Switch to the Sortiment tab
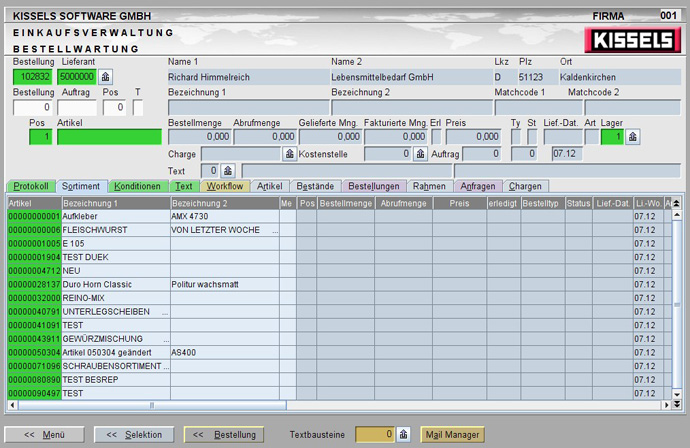The height and width of the screenshot is (448, 690). point(81,186)
